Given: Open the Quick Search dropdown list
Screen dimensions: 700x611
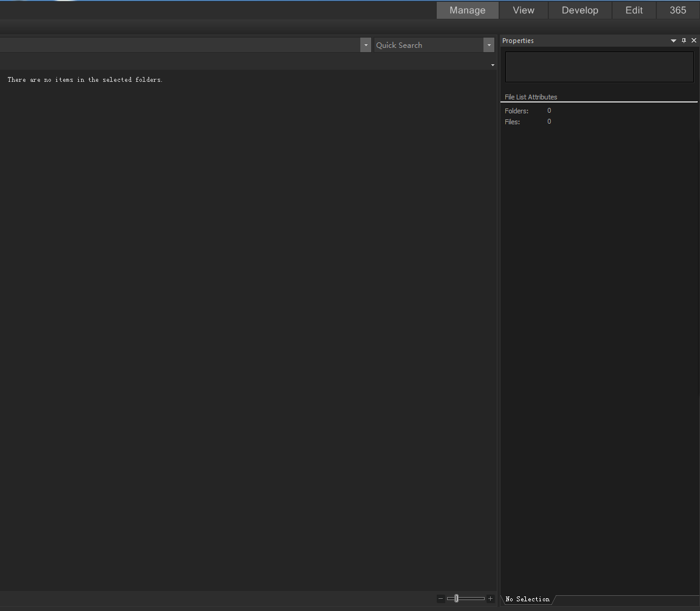Looking at the screenshot, I should [488, 44].
